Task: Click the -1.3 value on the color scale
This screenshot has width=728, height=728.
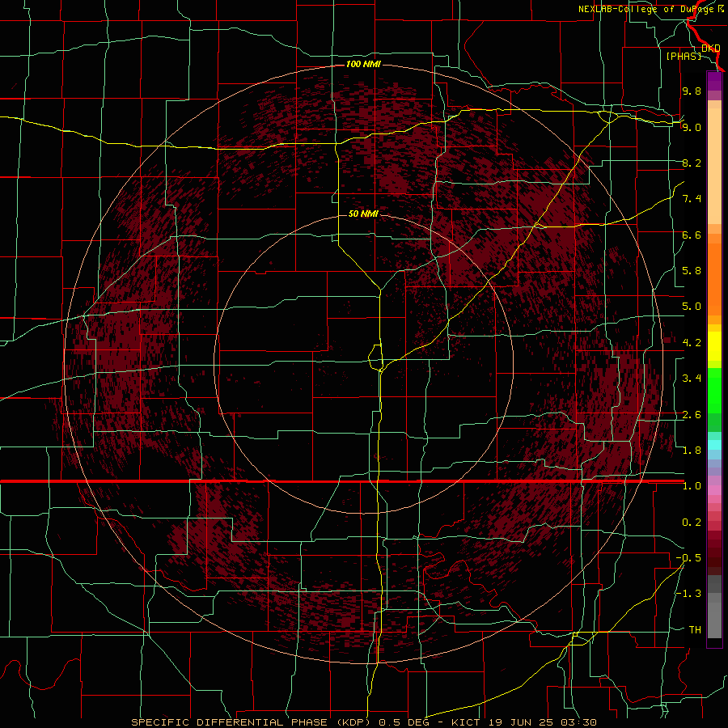Action: coord(688,594)
